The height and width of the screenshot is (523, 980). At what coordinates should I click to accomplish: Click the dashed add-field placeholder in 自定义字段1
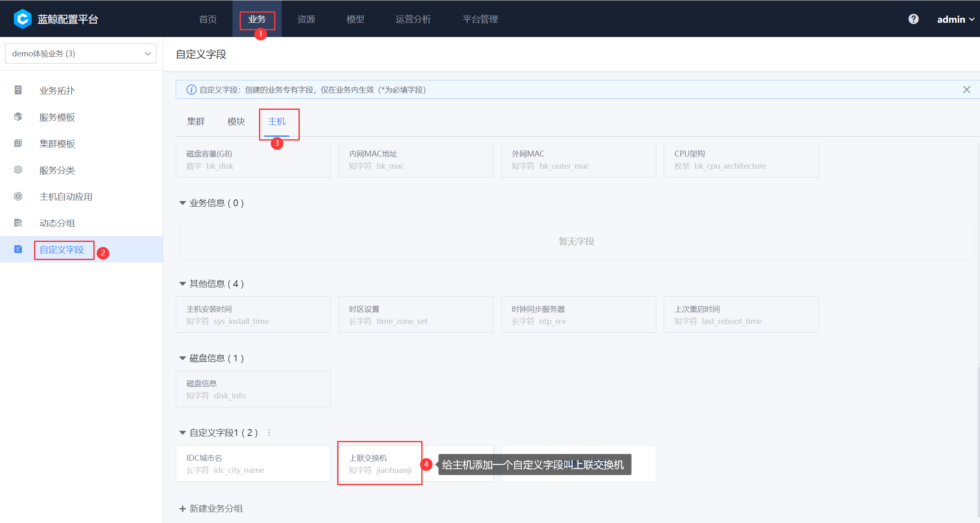tap(578, 464)
